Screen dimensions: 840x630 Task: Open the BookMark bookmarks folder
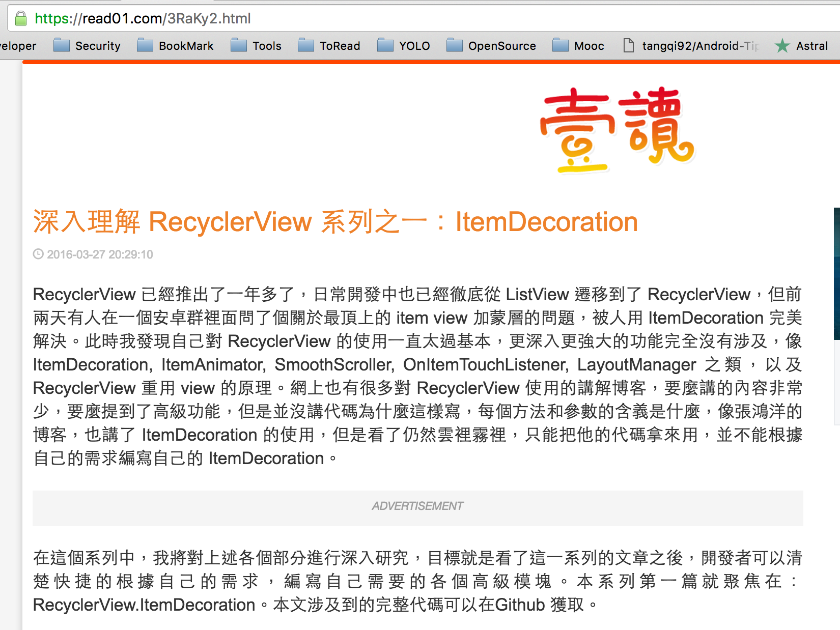point(176,46)
